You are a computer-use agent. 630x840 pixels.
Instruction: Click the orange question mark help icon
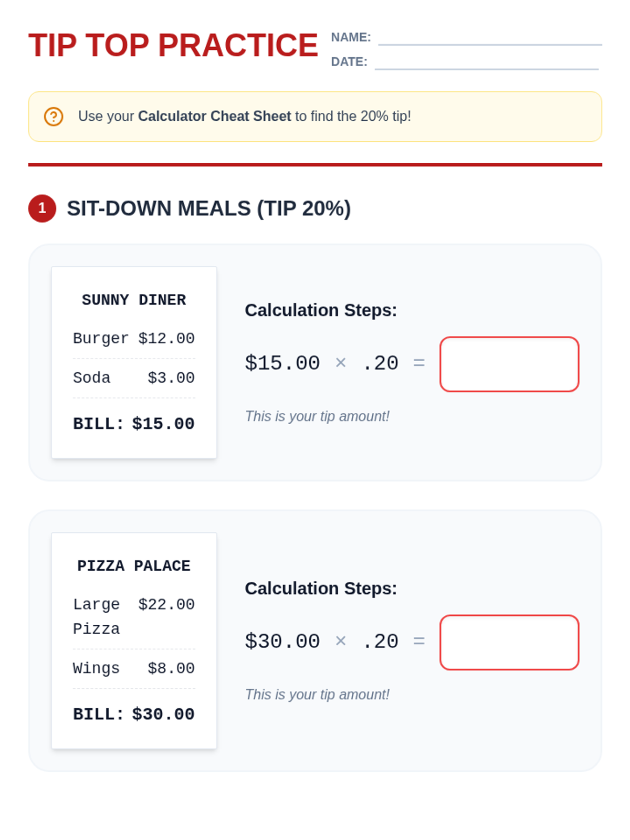coord(53,117)
